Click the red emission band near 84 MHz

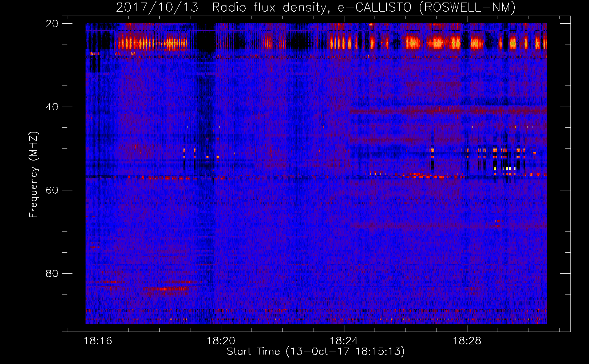(166, 289)
